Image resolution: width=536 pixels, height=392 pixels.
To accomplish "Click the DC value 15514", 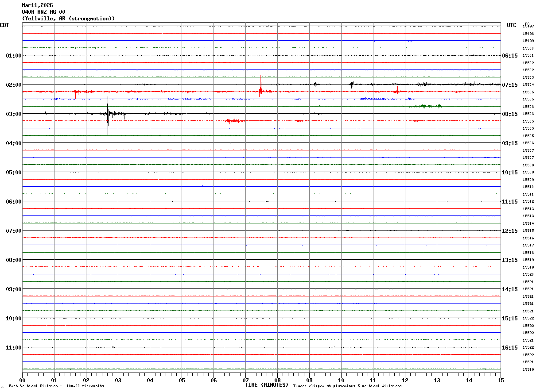I will [528, 223].
